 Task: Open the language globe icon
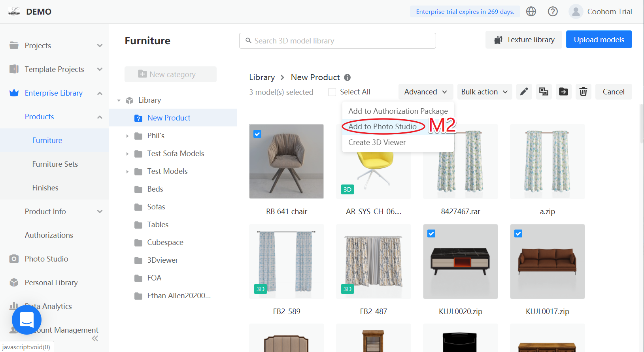click(531, 11)
